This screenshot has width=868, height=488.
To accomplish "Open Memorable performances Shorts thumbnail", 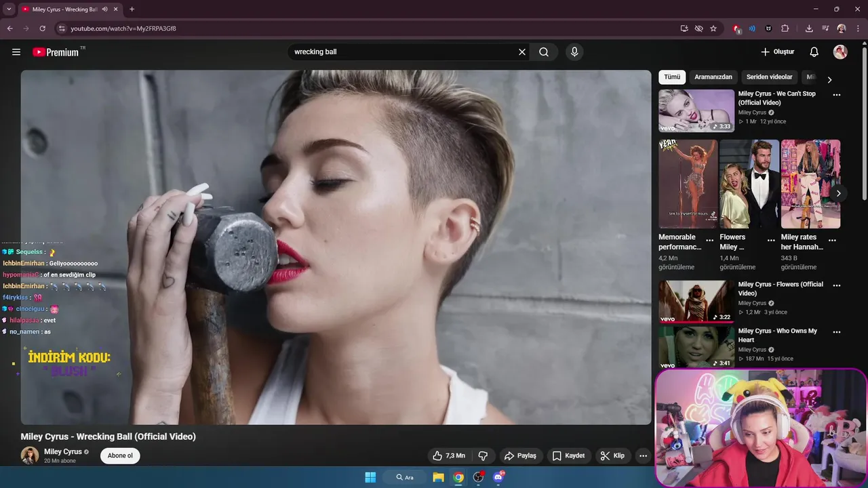I will (x=688, y=184).
